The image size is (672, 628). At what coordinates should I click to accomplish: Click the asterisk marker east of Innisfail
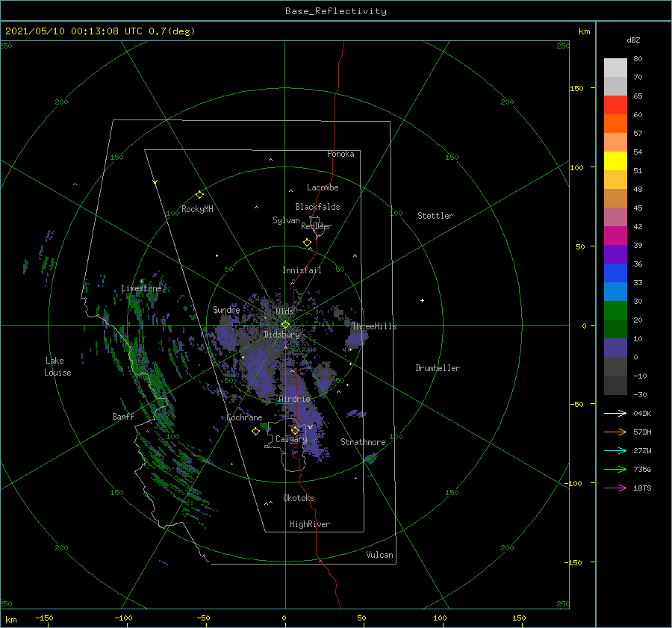355,256
